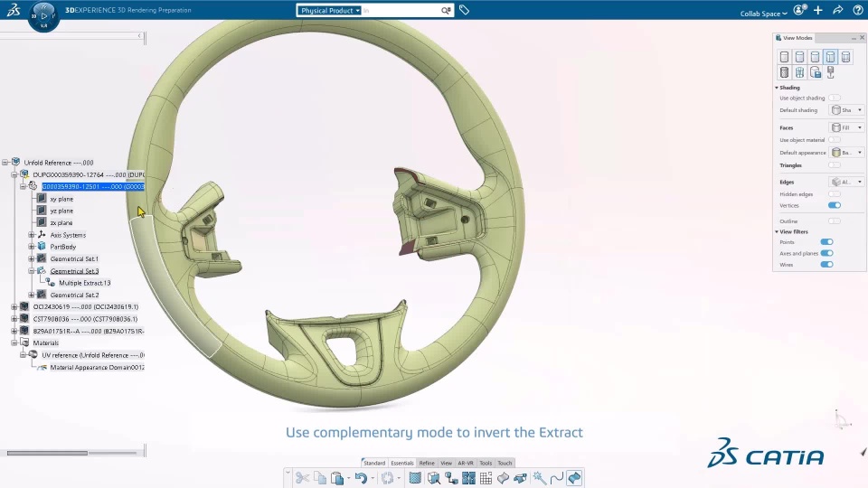Select the curve spline tool
The image size is (868, 488).
pos(556,477)
